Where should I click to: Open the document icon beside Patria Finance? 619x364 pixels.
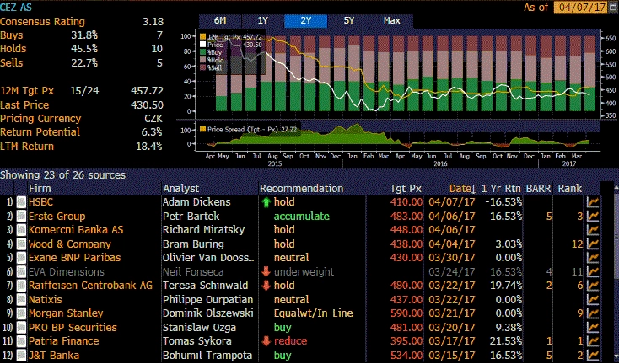[x=21, y=341]
